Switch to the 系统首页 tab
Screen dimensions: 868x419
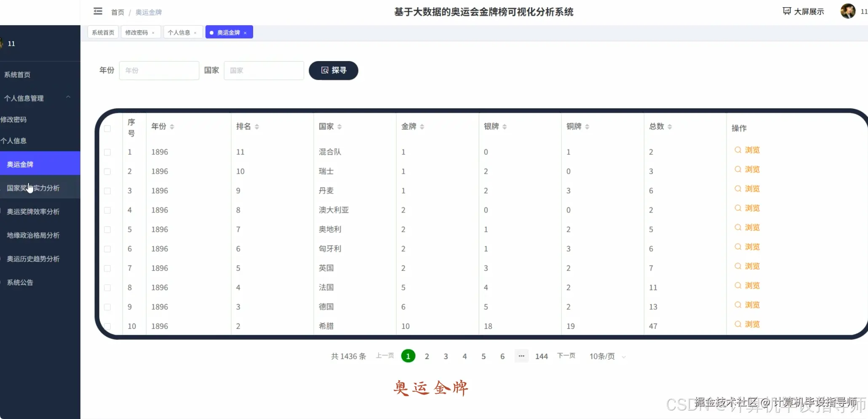point(102,32)
